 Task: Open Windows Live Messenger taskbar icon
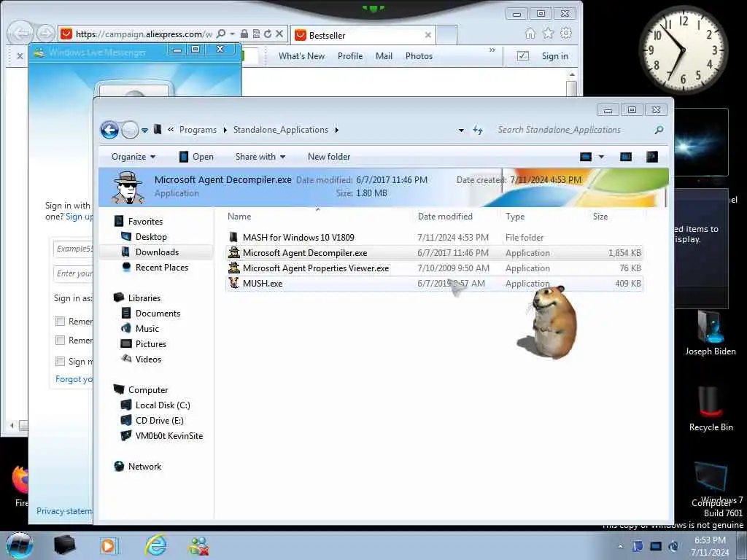pyautogui.click(x=198, y=546)
